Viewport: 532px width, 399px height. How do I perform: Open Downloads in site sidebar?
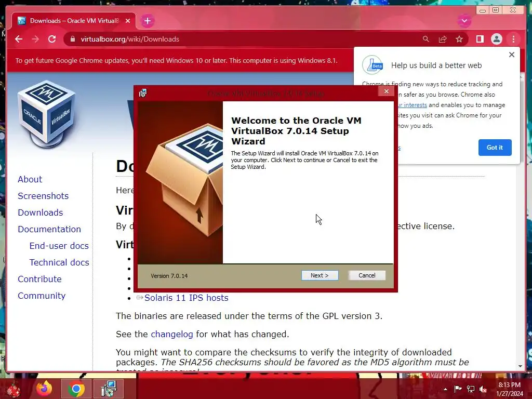tap(41, 212)
